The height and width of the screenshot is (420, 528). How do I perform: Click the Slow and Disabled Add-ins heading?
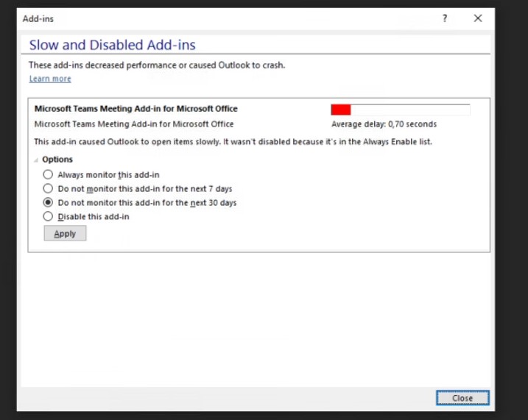click(x=113, y=45)
